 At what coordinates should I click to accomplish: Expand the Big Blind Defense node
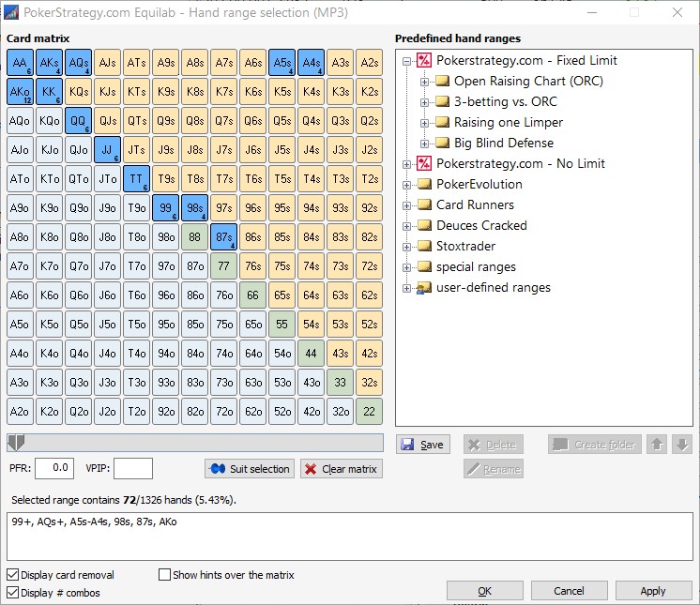[x=424, y=144]
